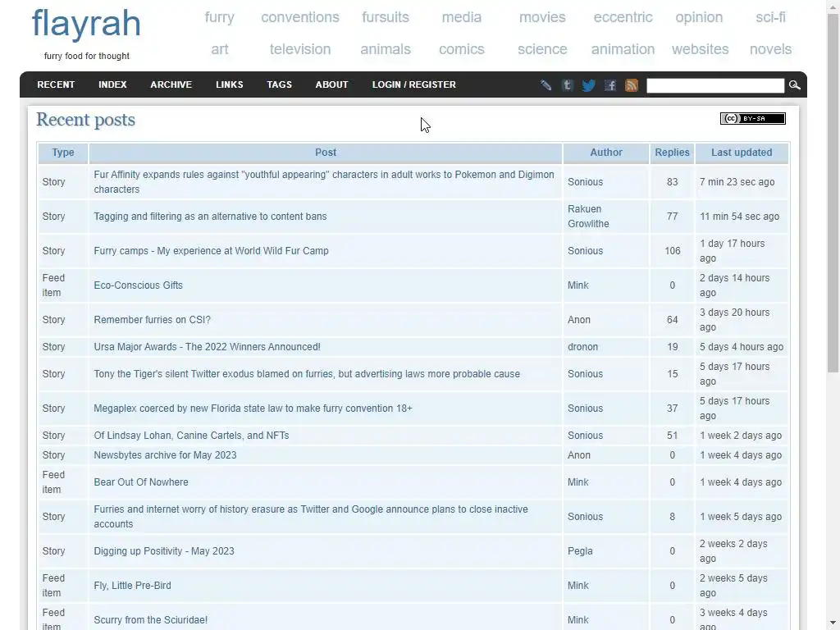The image size is (840, 630).
Task: Click the flayrah site logo
Action: click(86, 24)
